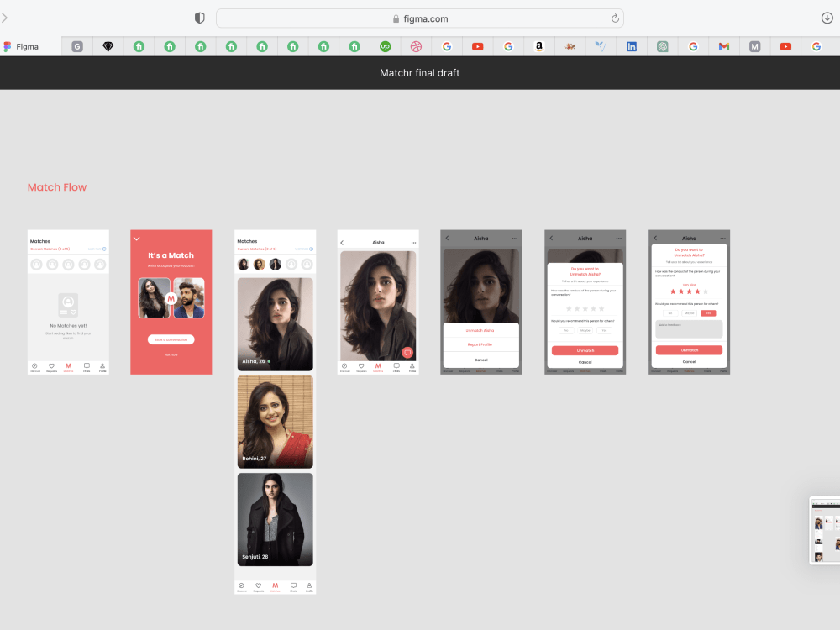Screen dimensions: 840x630
Task: Collapse It's a Match screen with chevron
Action: pyautogui.click(x=137, y=239)
